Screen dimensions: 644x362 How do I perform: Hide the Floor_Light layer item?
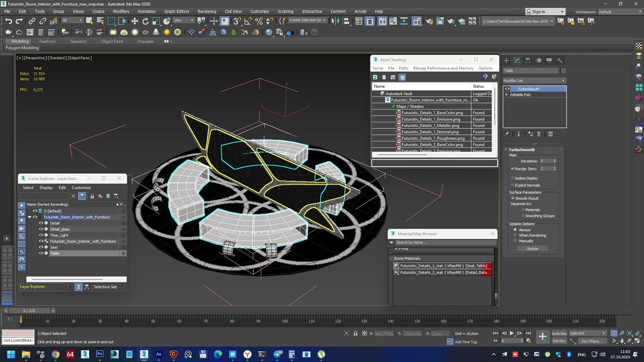point(41,235)
